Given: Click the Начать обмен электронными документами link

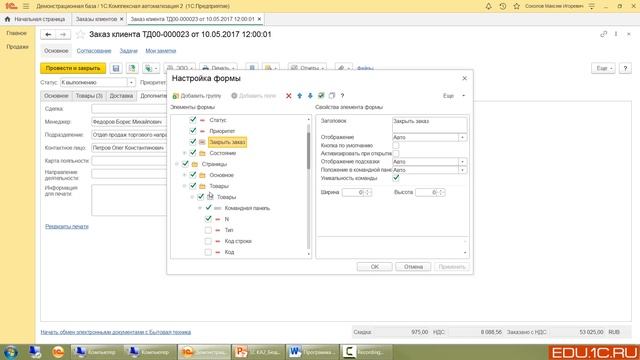Looking at the screenshot, I should [x=116, y=332].
